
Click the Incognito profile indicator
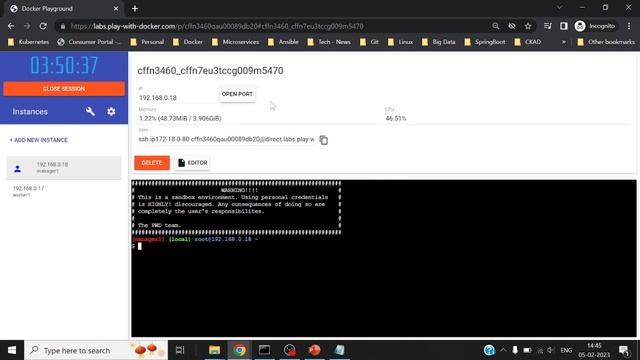tap(595, 26)
